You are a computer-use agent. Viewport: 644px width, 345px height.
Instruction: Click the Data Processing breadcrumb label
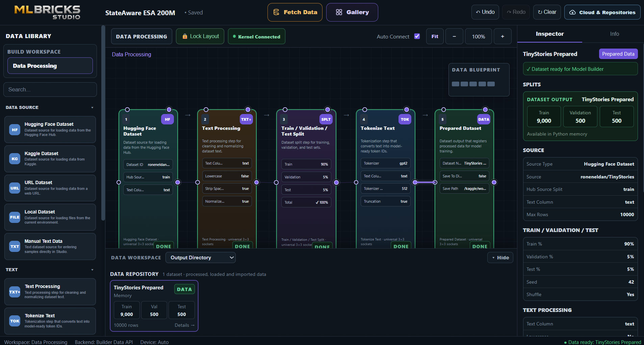click(131, 54)
